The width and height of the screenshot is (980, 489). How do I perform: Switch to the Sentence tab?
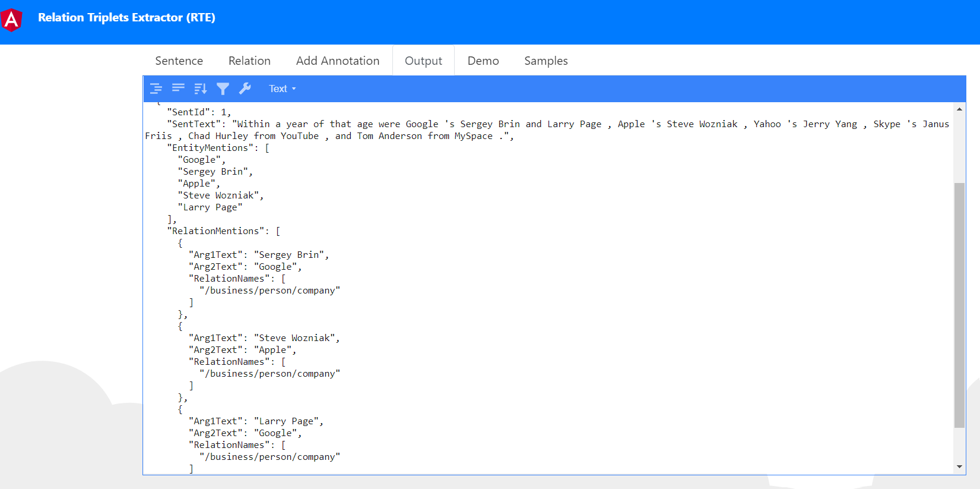click(179, 61)
